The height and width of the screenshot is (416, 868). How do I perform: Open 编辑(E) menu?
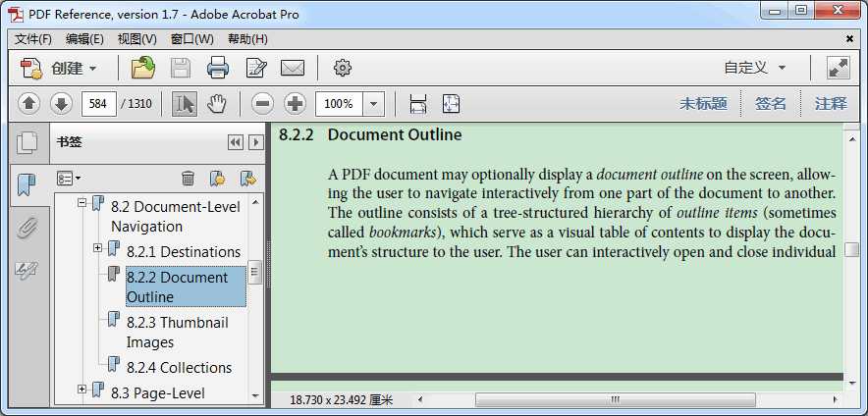click(x=84, y=39)
